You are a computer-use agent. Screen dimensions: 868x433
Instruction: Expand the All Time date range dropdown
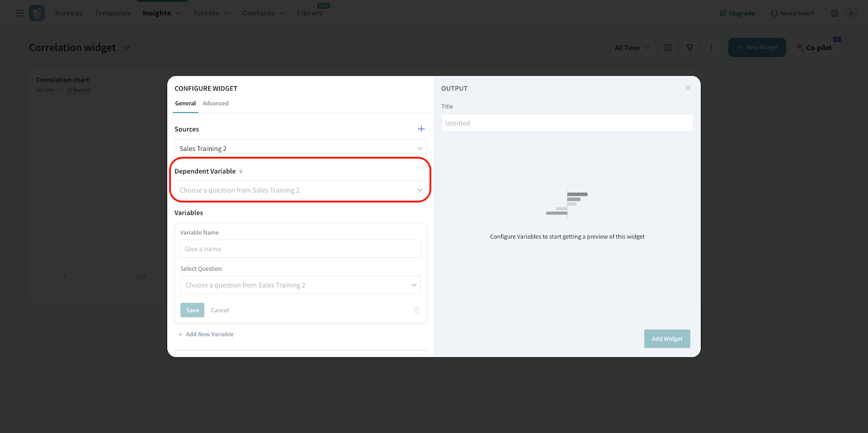click(631, 48)
